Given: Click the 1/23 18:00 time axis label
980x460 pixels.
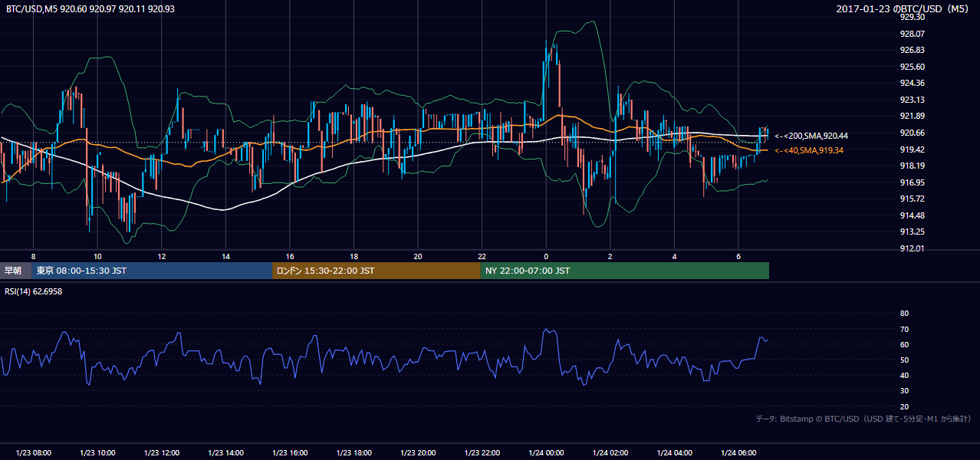Looking at the screenshot, I should pyautogui.click(x=354, y=453).
